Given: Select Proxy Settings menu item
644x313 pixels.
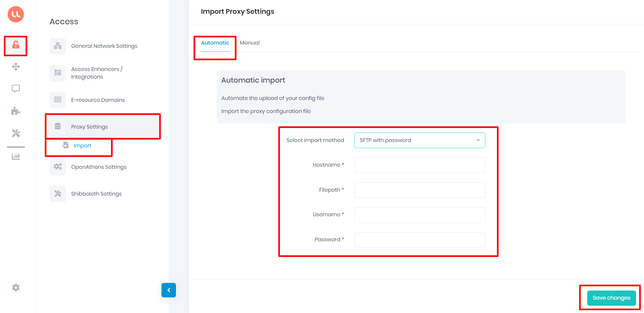Looking at the screenshot, I should point(103,126).
